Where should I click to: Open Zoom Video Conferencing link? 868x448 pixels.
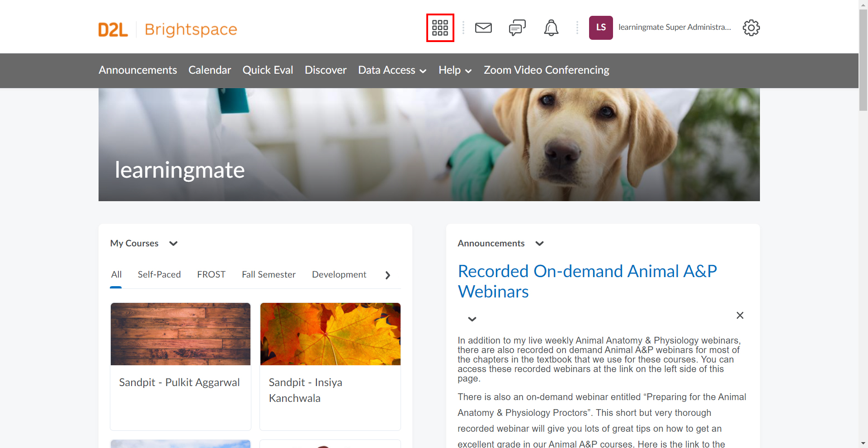coord(547,70)
